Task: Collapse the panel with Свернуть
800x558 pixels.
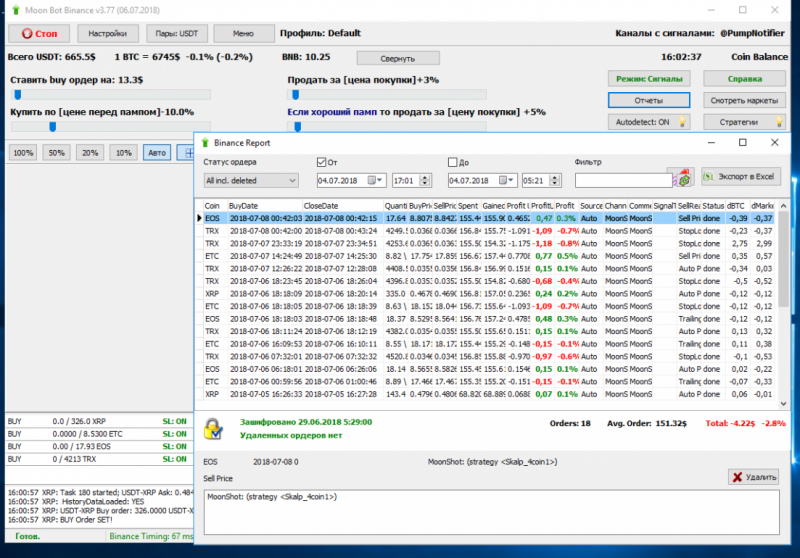Action: (398, 59)
